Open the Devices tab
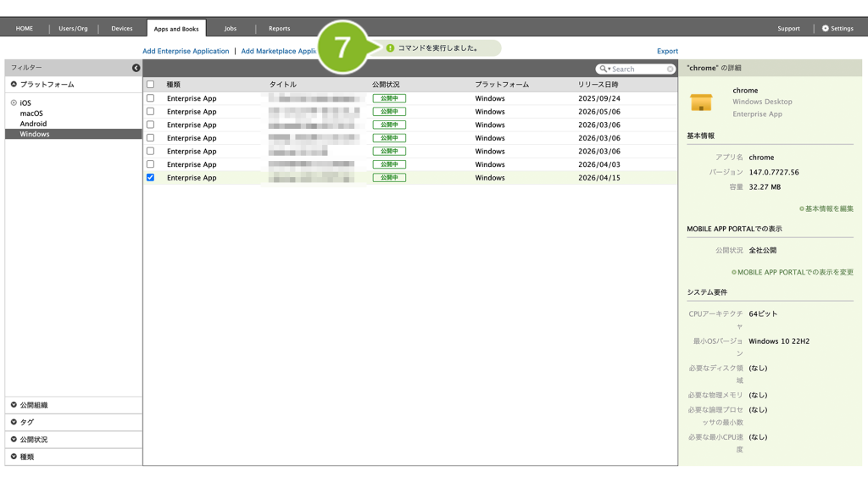This screenshot has height=488, width=868. pos(122,28)
